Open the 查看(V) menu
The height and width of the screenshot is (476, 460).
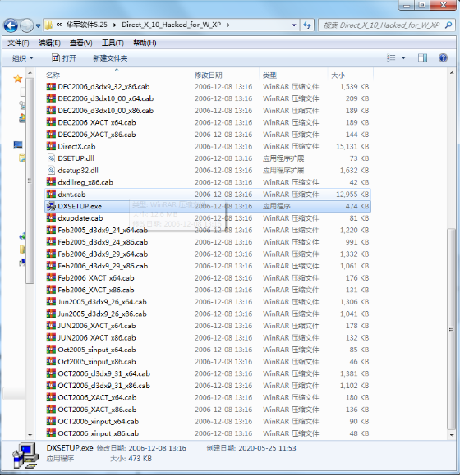[x=80, y=43]
